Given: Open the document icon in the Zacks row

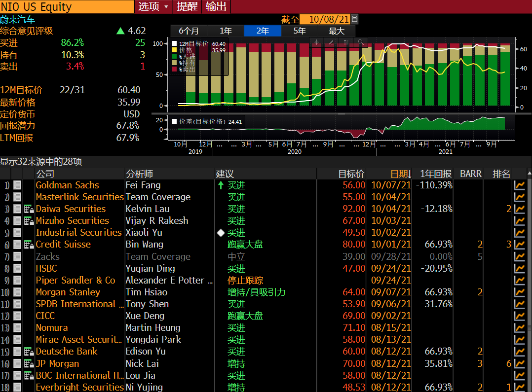Looking at the screenshot, I should pyautogui.click(x=17, y=257).
